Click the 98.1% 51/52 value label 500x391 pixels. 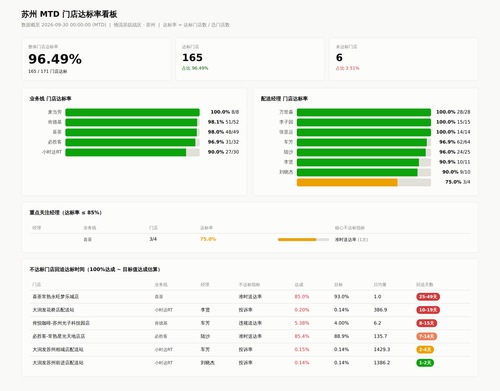click(223, 122)
